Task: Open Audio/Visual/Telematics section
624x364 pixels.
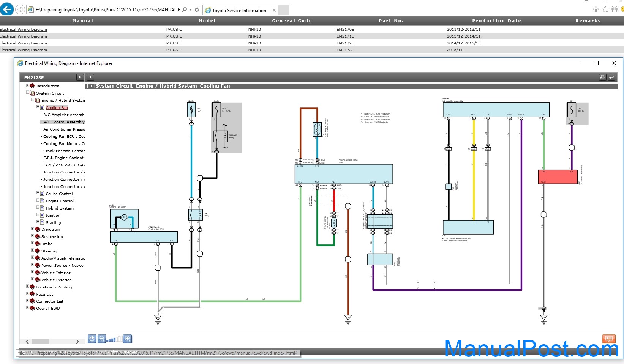Action: click(63, 258)
